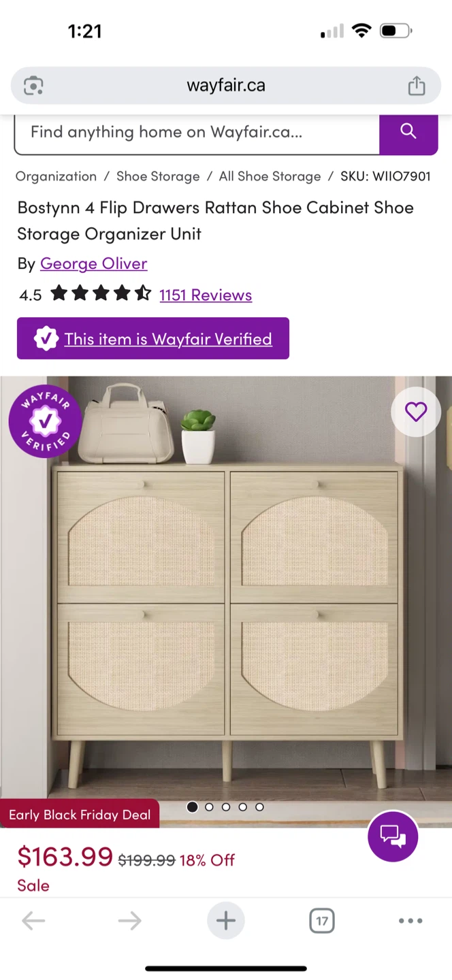Open the Organization breadcrumb
The width and height of the screenshot is (452, 980).
pyautogui.click(x=56, y=176)
